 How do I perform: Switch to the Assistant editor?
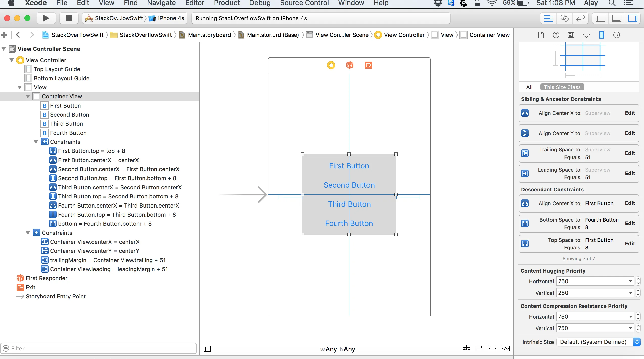point(564,18)
